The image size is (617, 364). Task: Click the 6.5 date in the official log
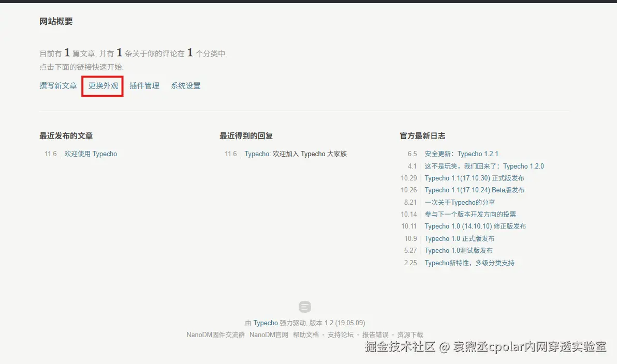412,154
